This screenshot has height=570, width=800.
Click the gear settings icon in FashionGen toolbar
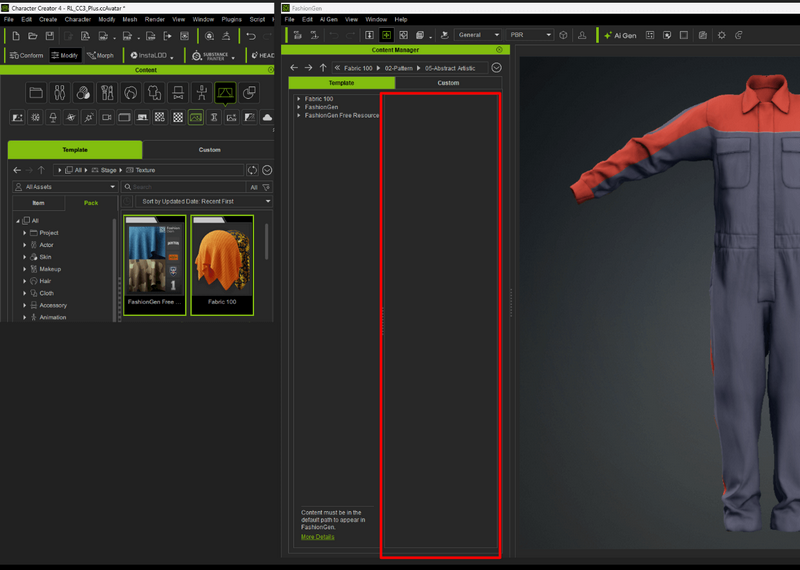[721, 35]
